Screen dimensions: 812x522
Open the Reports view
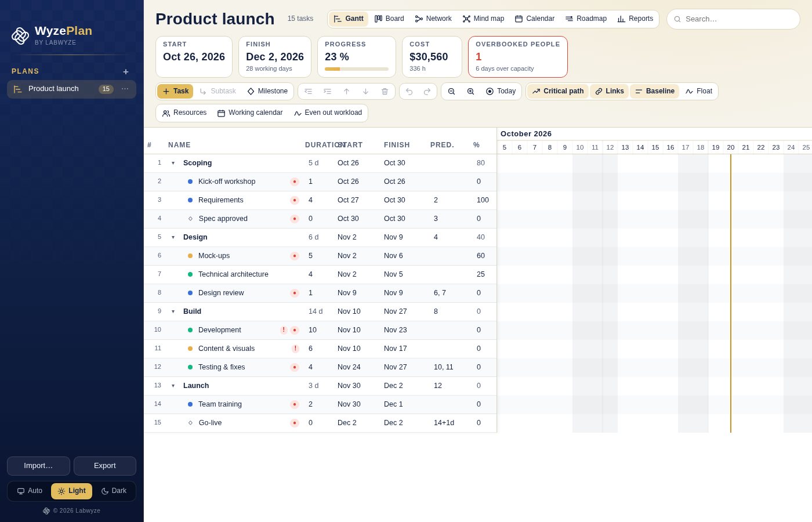tap(635, 19)
